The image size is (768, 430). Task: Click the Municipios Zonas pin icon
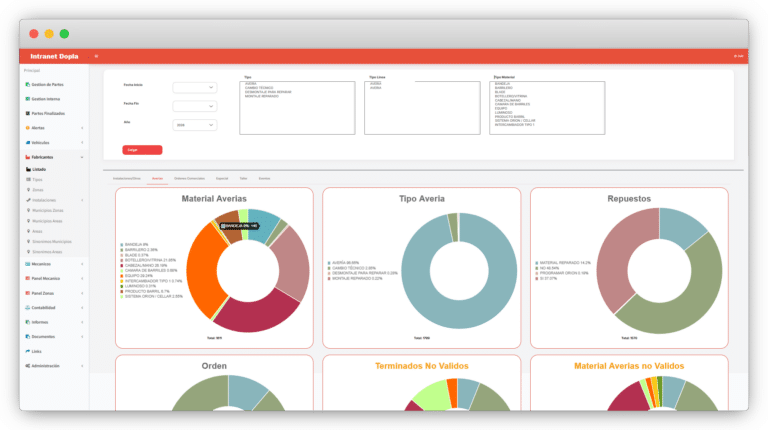[x=28, y=210]
